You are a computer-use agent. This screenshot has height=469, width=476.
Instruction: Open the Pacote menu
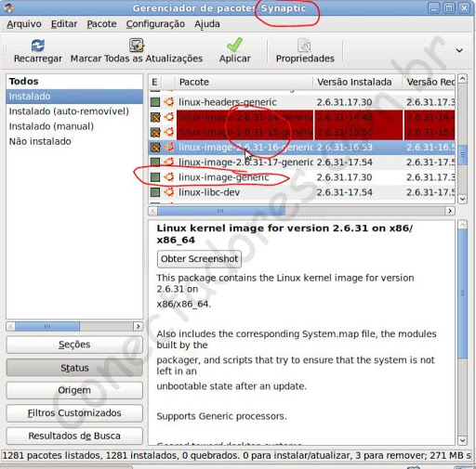(x=101, y=24)
